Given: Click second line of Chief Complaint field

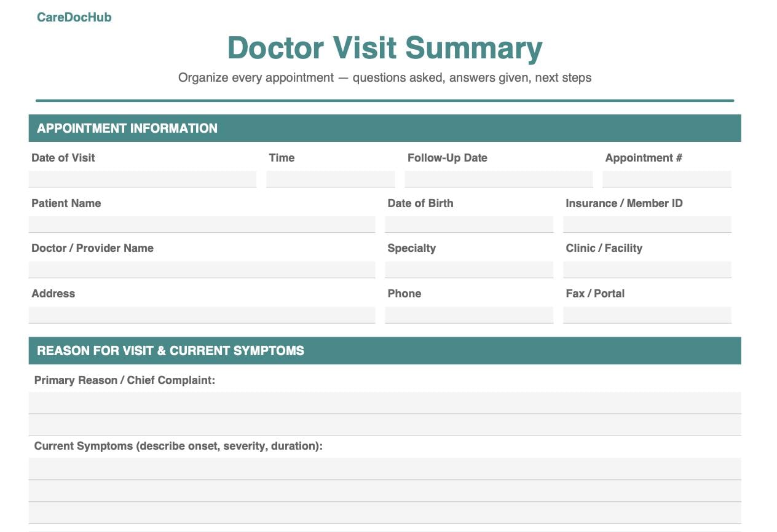Looking at the screenshot, I should coord(385,425).
